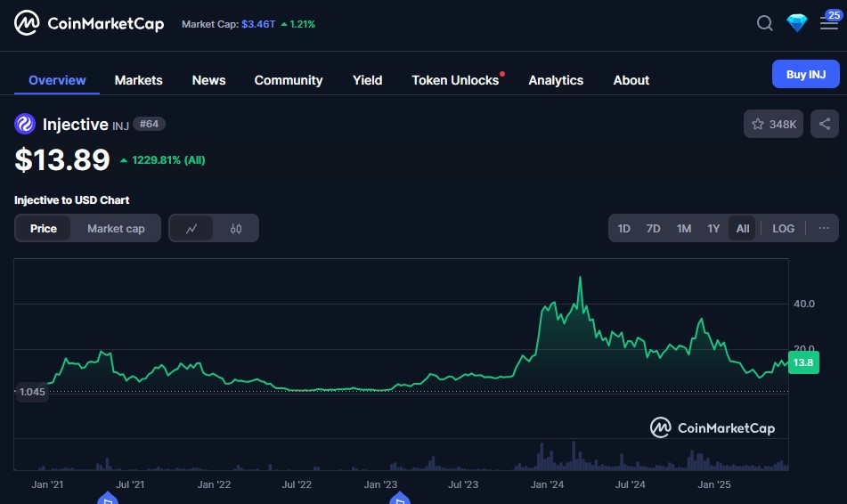The width and height of the screenshot is (847, 504).
Task: Open the Analytics tab
Action: [x=556, y=80]
